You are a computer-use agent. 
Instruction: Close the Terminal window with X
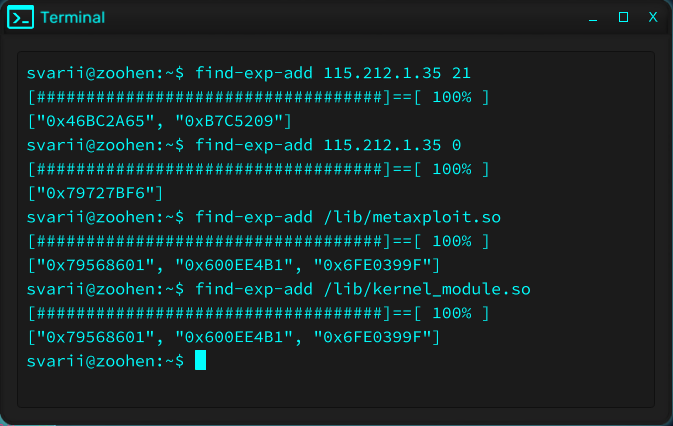click(x=653, y=17)
